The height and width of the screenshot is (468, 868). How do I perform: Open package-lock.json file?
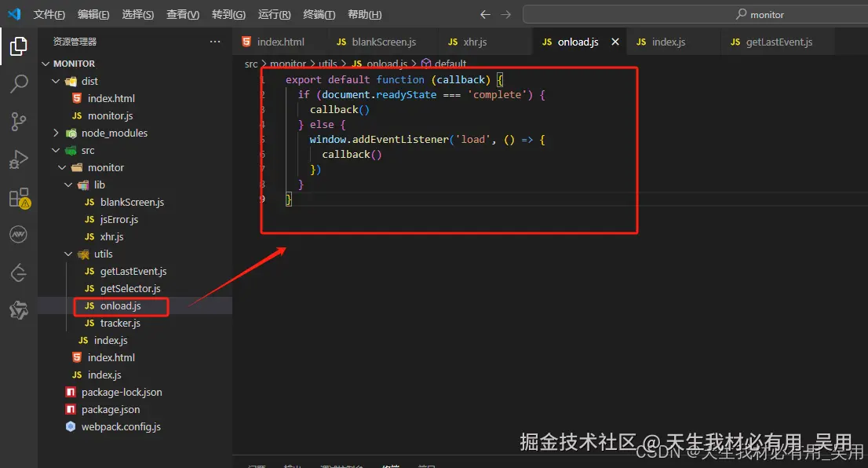[121, 392]
